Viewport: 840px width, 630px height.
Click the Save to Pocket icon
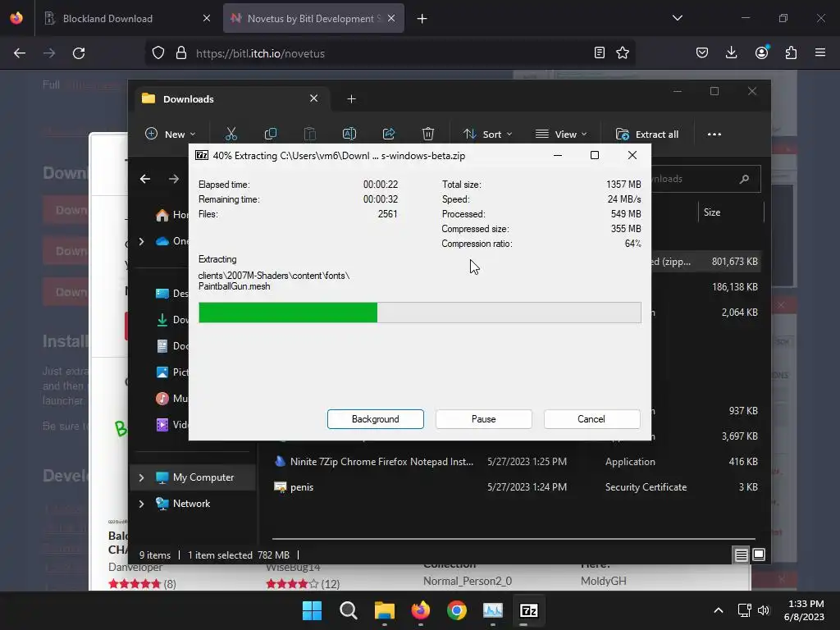point(702,52)
